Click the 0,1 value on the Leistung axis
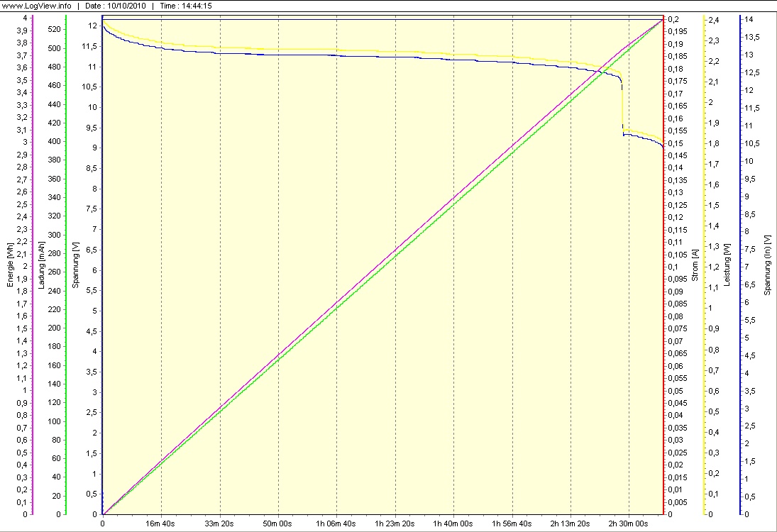 point(714,494)
